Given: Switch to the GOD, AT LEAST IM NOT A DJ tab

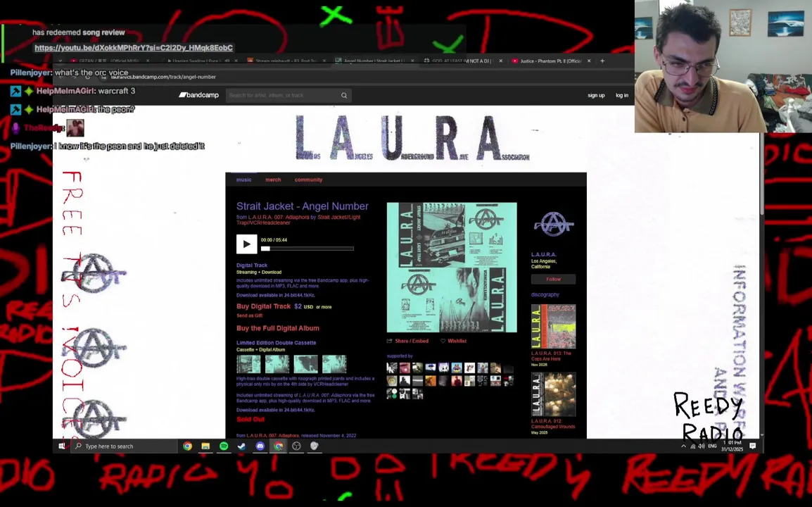Looking at the screenshot, I should tap(460, 61).
